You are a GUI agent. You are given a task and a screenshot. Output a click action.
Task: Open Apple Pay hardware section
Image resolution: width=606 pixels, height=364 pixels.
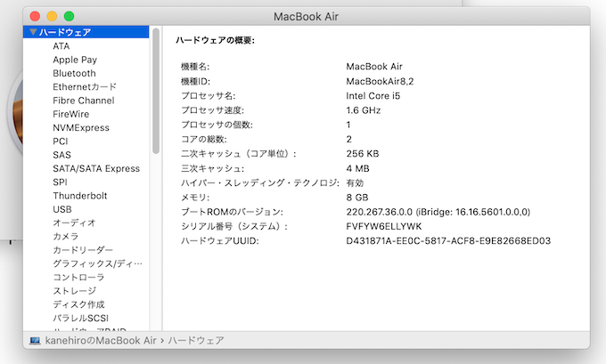(x=75, y=60)
